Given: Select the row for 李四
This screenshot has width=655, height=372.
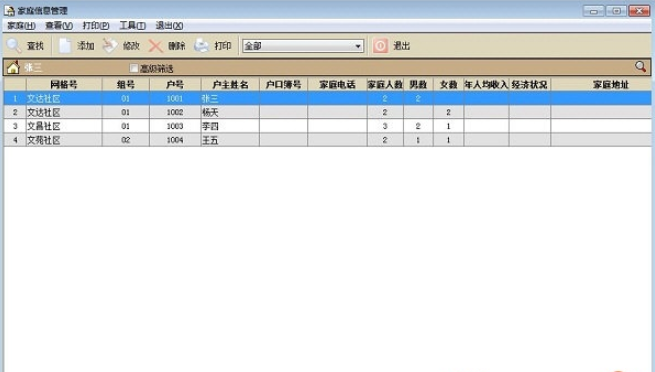Looking at the screenshot, I should [x=328, y=126].
